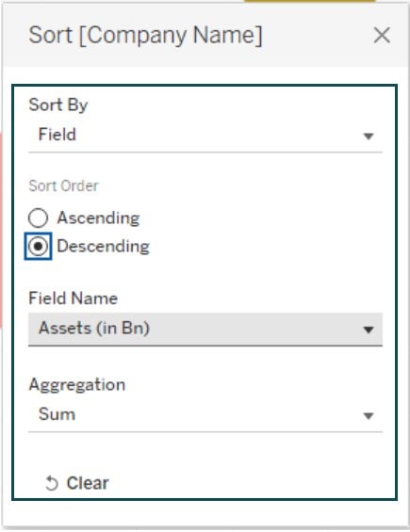Click the Sort By dropdown arrow icon
The image size is (410, 532).
(369, 137)
